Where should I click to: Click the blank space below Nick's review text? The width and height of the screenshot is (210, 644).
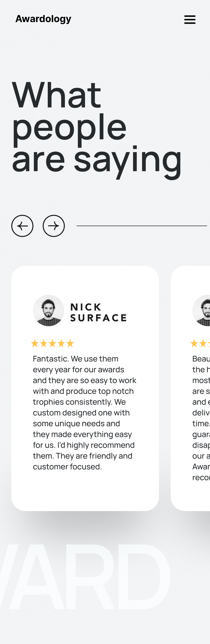click(x=85, y=490)
